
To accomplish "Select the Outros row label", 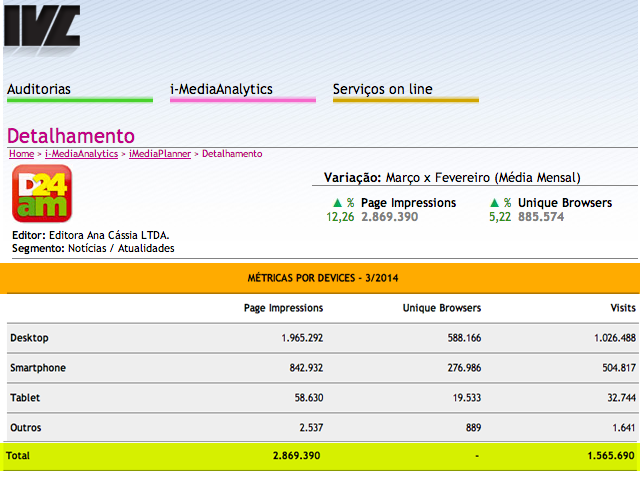I will (26, 427).
